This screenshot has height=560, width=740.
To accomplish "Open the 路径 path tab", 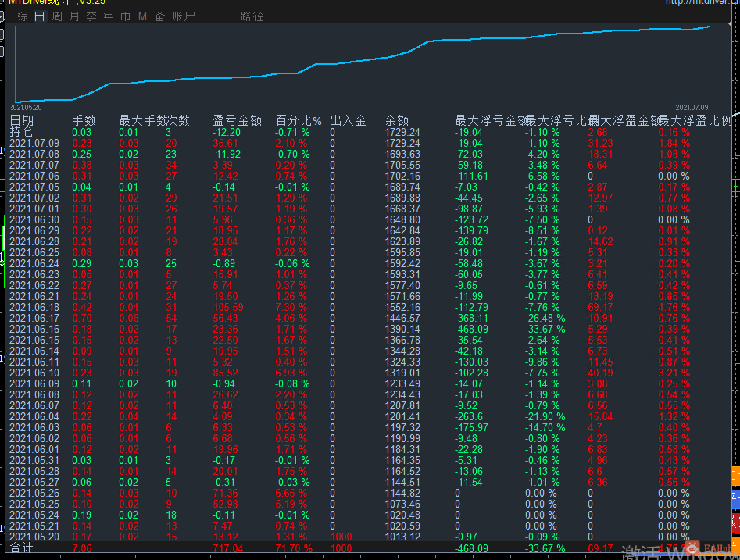I will pos(252,16).
